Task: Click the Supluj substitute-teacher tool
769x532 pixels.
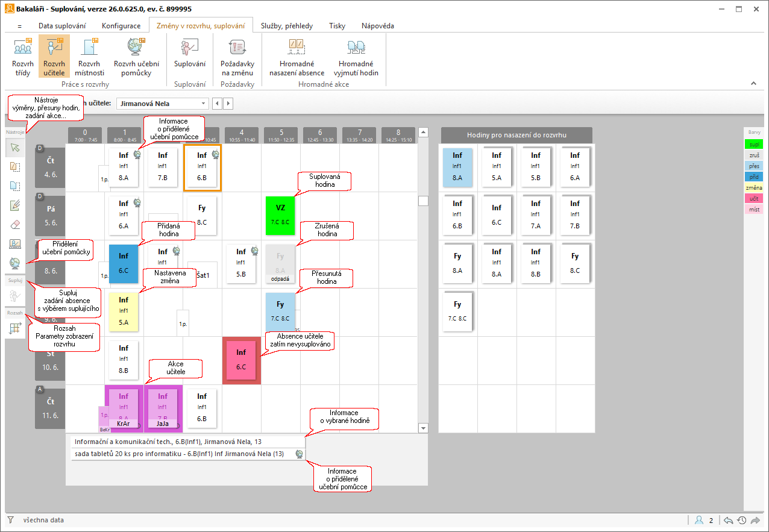Action: tap(15, 296)
